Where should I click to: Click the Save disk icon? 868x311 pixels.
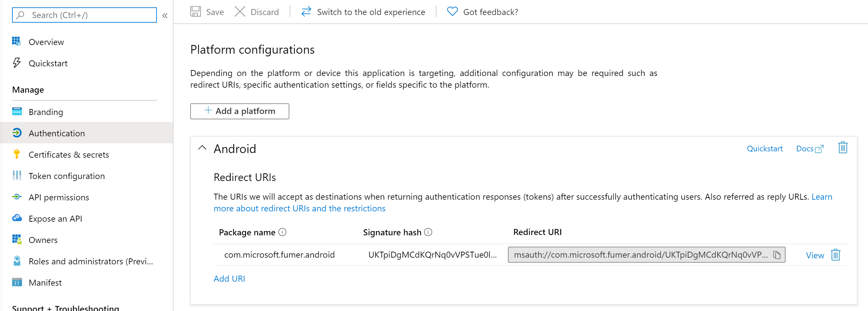pyautogui.click(x=196, y=12)
